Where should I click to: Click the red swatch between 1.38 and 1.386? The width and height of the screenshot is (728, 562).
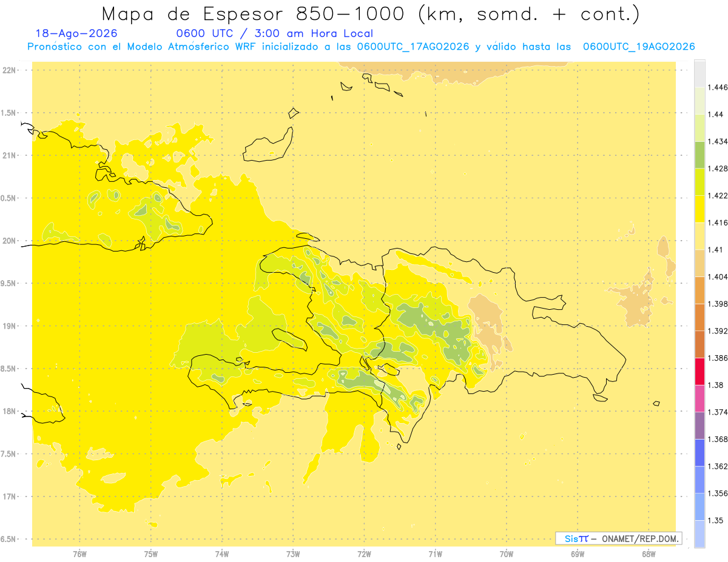coord(699,371)
